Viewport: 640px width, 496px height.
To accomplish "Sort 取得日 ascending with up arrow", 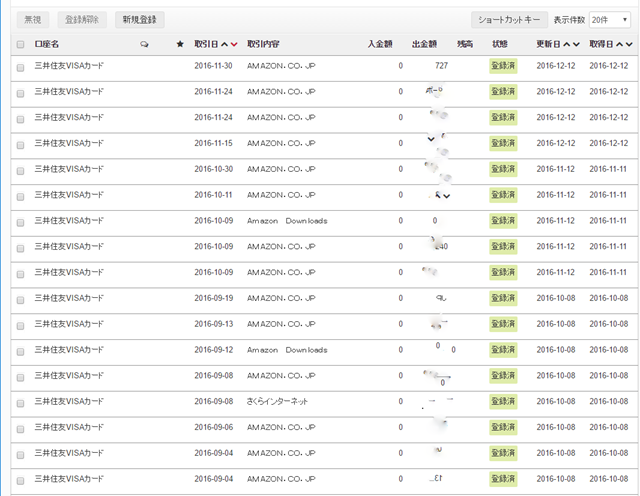I will [x=620, y=44].
